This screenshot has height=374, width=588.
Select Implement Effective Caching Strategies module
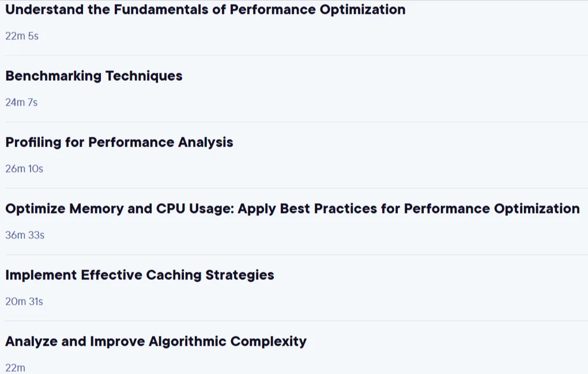click(140, 275)
